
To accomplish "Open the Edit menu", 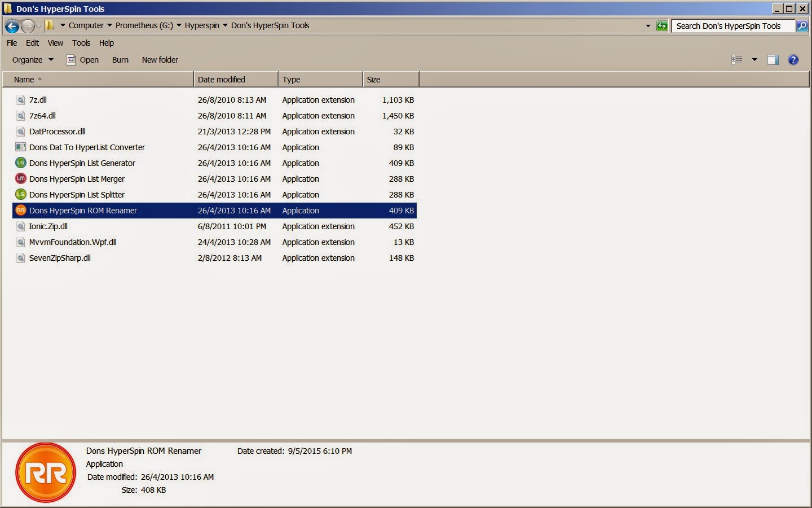I will tap(32, 43).
